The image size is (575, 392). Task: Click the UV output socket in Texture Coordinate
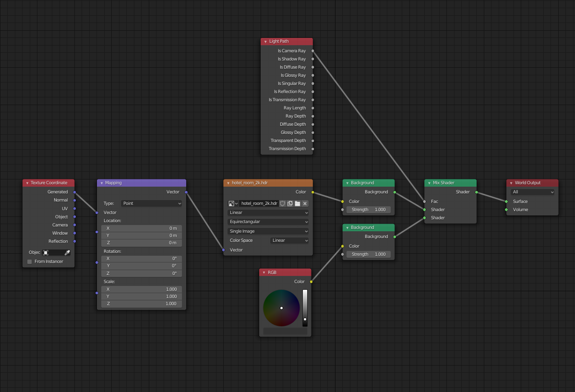coord(74,209)
